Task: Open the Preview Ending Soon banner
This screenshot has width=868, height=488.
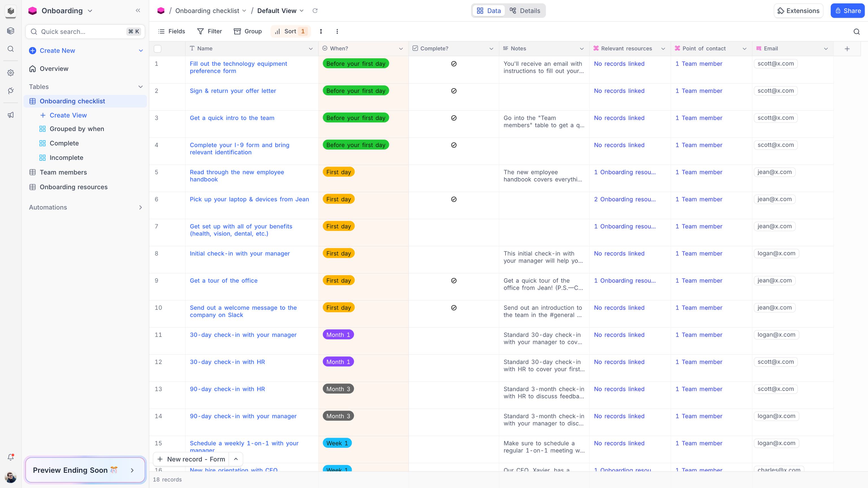Action: coord(85,470)
